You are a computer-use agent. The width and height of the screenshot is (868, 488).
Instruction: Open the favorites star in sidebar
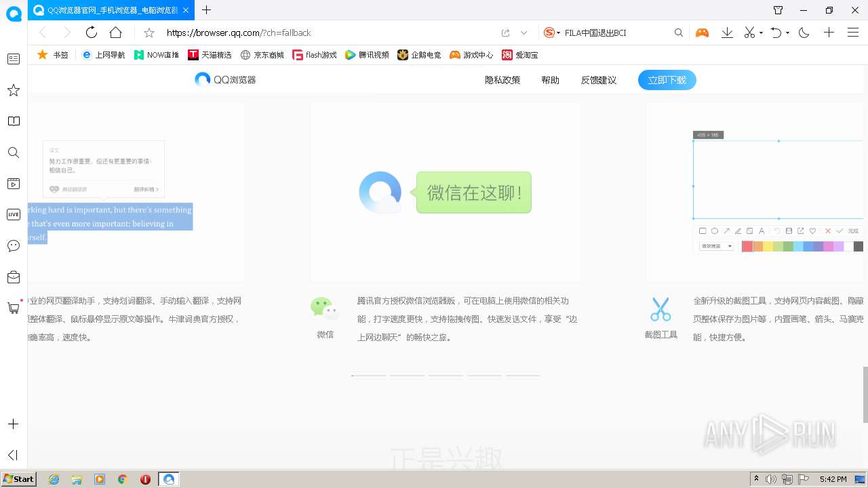point(14,90)
